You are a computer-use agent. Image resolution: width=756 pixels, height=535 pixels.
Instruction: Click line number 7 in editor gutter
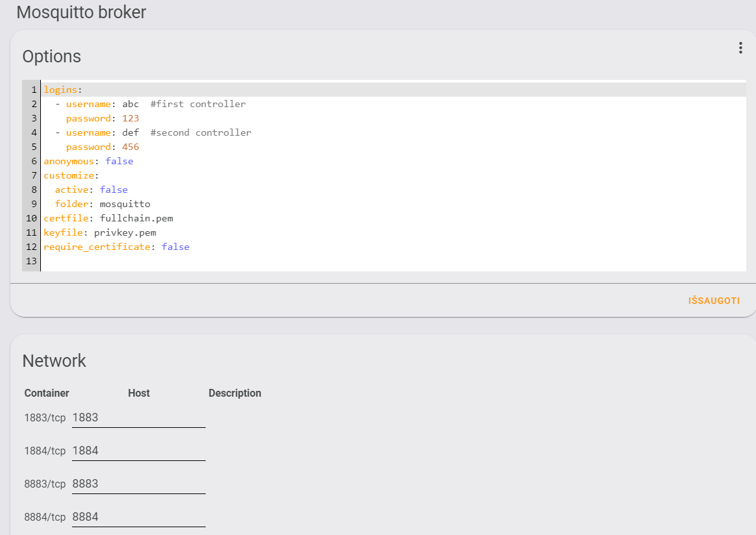click(x=33, y=175)
